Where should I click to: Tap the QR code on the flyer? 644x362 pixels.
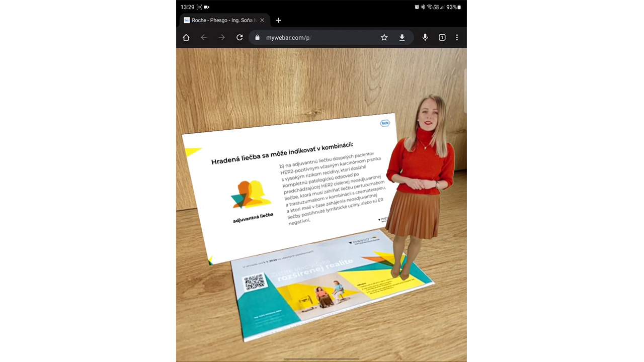[x=255, y=282]
